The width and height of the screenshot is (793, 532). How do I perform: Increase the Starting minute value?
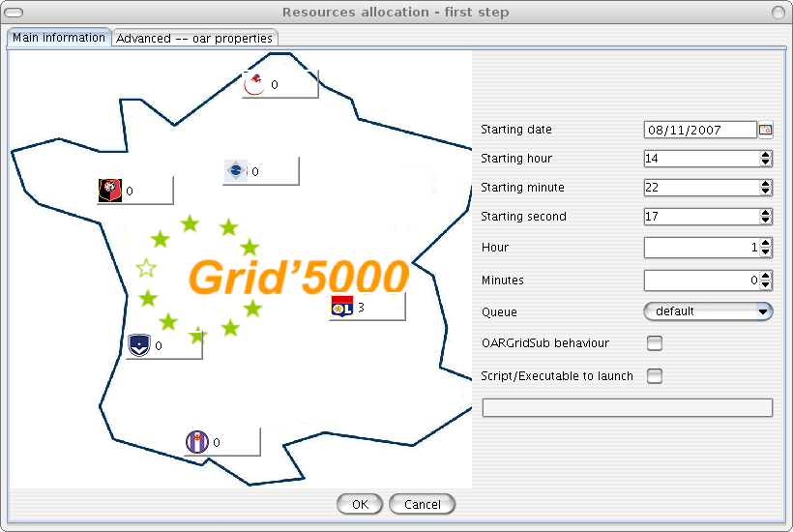[766, 184]
